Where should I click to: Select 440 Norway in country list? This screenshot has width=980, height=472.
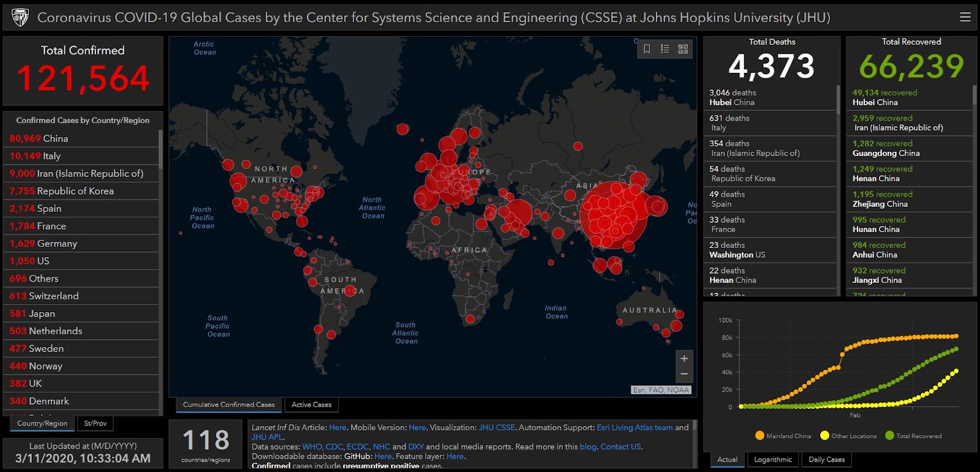tap(81, 366)
